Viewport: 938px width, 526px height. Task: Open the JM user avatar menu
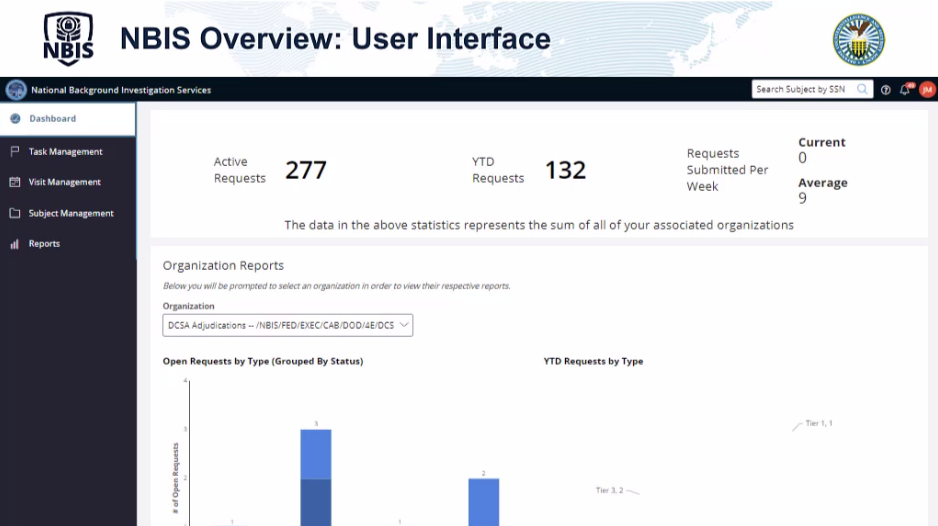(x=927, y=89)
